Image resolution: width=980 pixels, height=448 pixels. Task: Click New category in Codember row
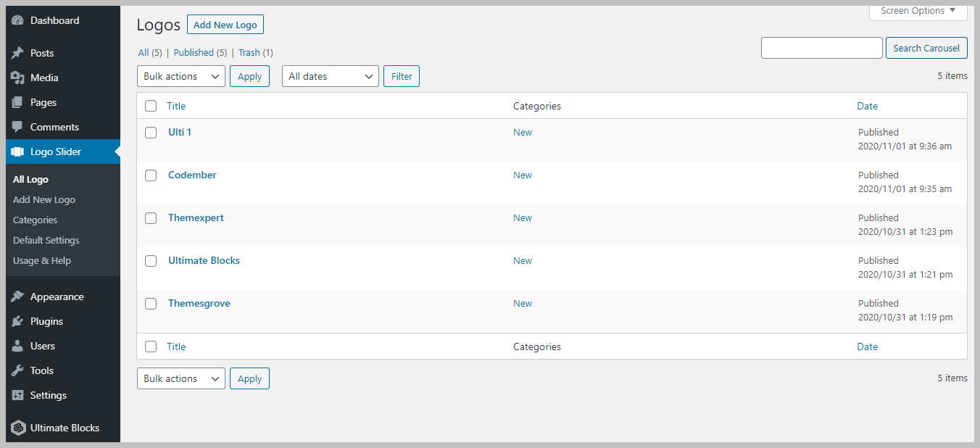[523, 175]
